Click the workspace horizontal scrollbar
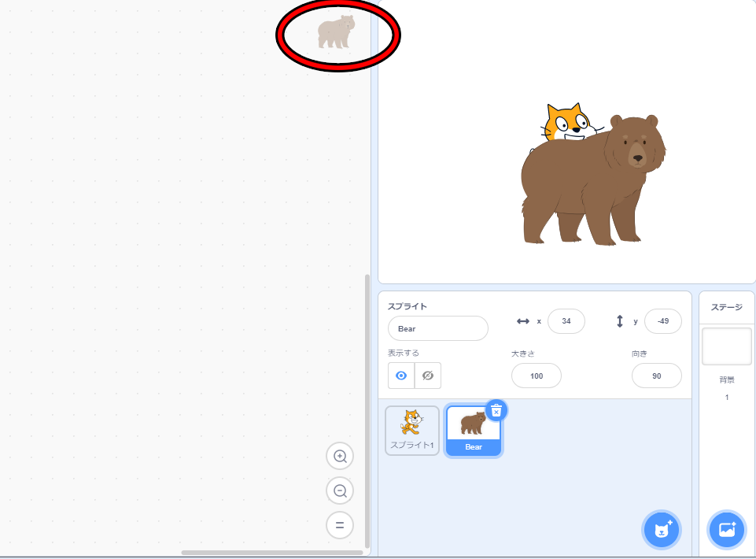 pos(272,553)
